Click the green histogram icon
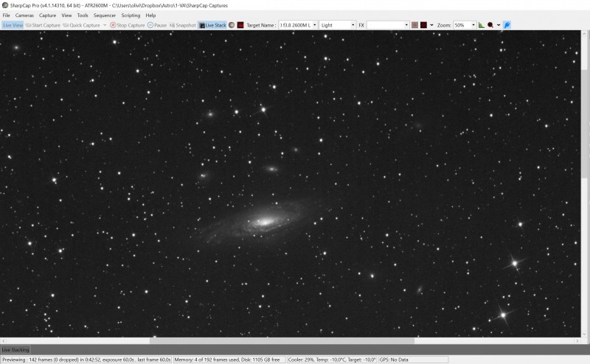 482,25
